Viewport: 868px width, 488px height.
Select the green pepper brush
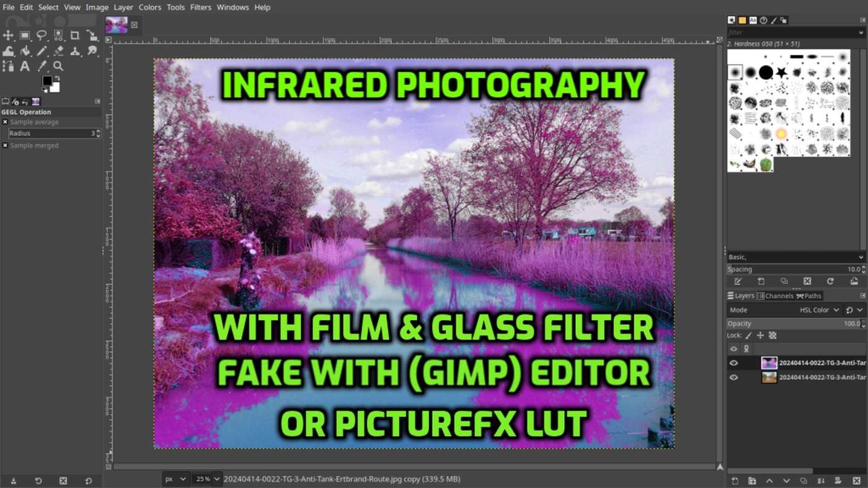point(766,164)
